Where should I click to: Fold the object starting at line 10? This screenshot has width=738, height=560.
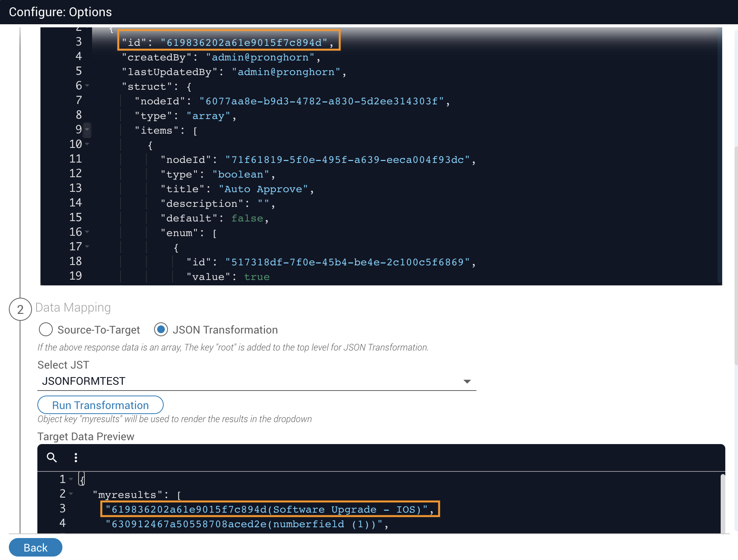(87, 144)
